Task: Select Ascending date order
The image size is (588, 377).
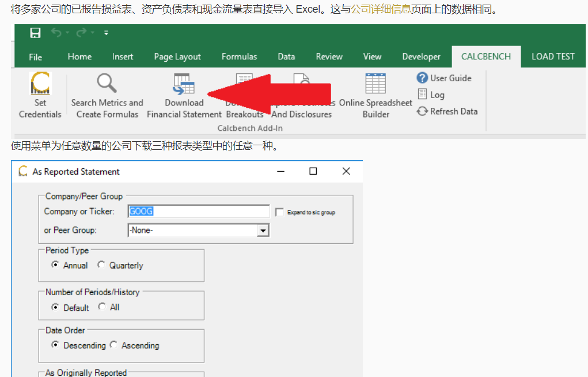Action: 113,344
